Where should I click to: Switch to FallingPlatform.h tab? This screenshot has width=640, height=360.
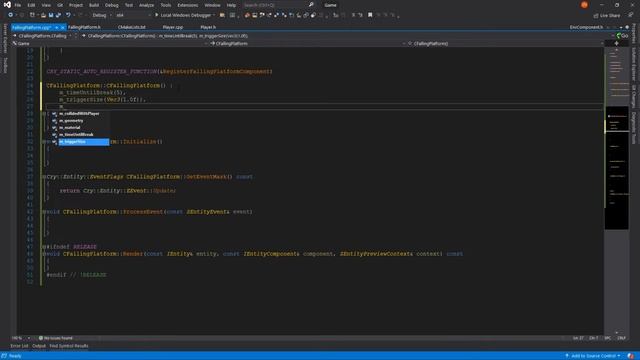click(84, 27)
